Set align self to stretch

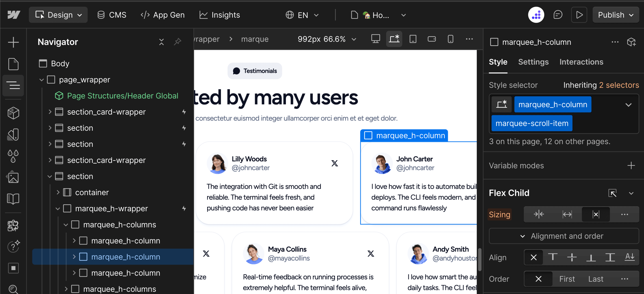point(610,257)
